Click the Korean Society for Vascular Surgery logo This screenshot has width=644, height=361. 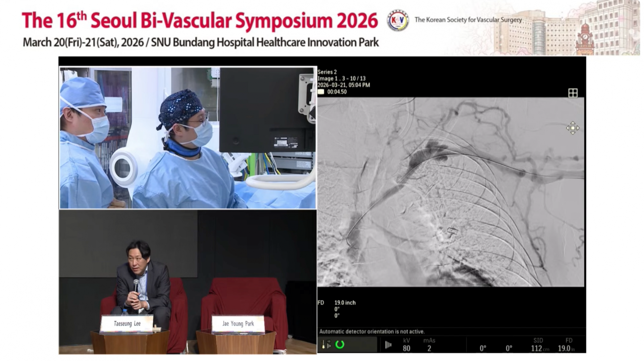(398, 20)
